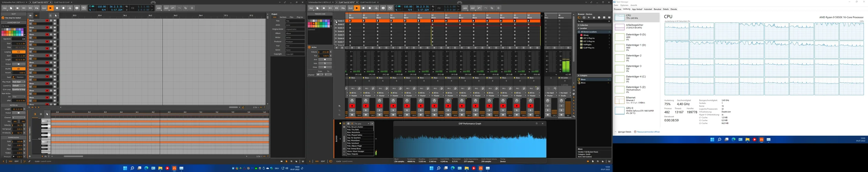Screen dimensions: 868x172
Task: Click the open project icon in the left Bitwig window
Action: (17, 8)
